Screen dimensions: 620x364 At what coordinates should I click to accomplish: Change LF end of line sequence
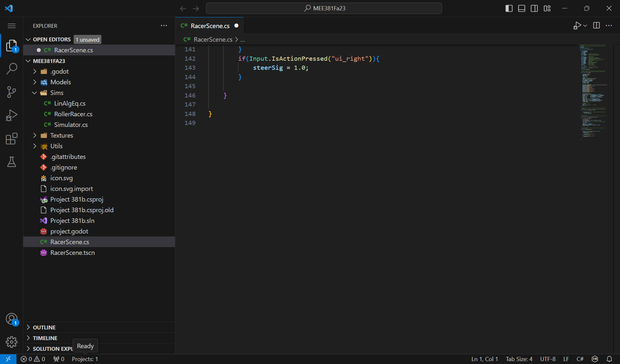pos(566,359)
